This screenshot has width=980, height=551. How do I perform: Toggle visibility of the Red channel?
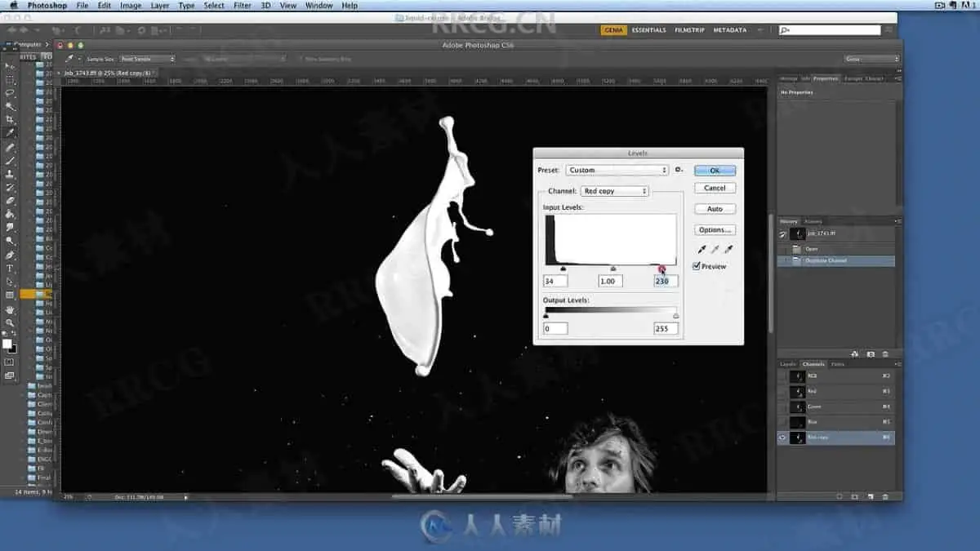point(783,392)
